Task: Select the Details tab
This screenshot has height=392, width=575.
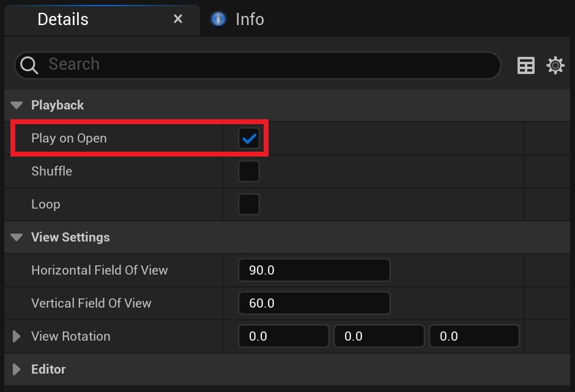Action: [x=63, y=19]
